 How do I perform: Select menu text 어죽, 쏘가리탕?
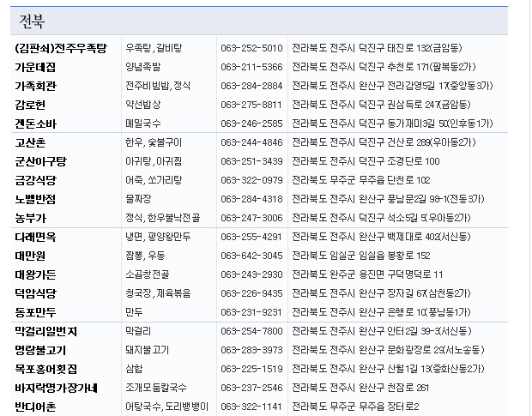click(154, 180)
